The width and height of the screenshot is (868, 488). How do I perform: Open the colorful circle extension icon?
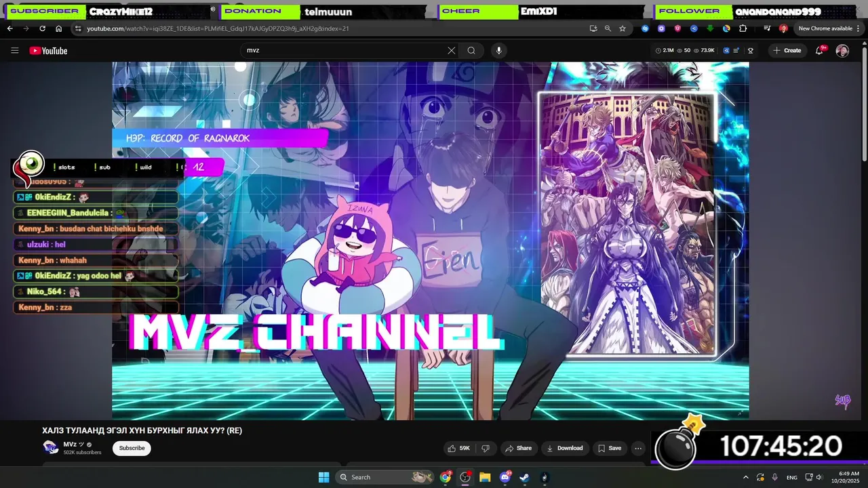tap(726, 28)
